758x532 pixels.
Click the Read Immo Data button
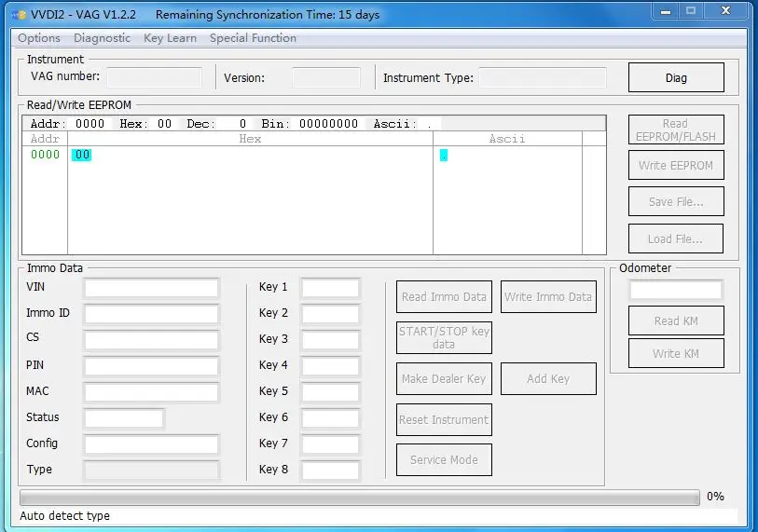click(x=444, y=296)
